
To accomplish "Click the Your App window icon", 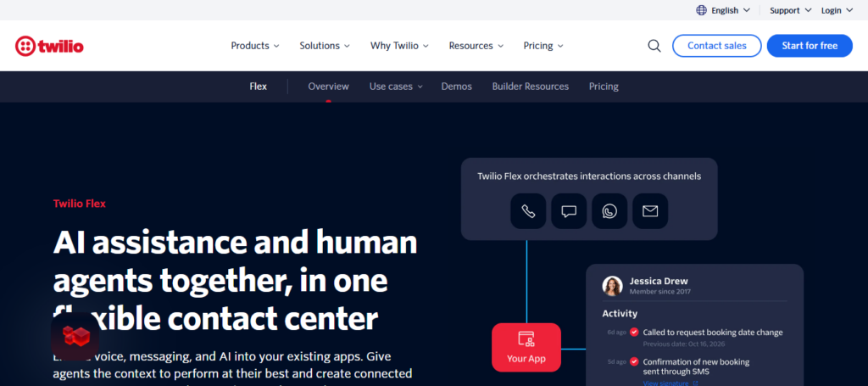I will pos(526,339).
